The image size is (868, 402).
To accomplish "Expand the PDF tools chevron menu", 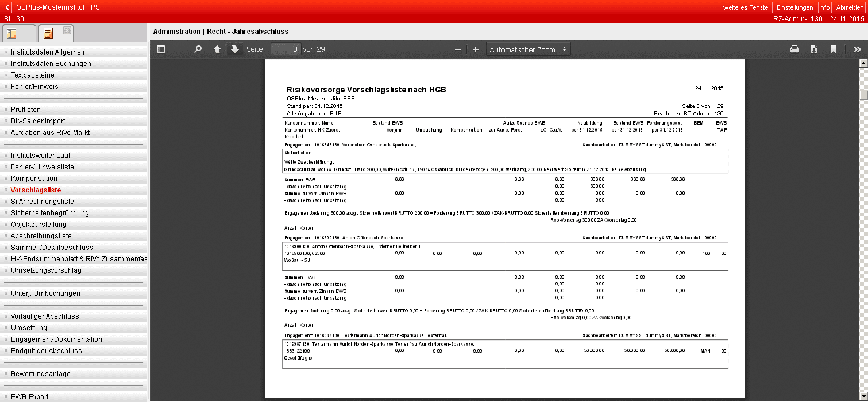I will click(x=857, y=49).
